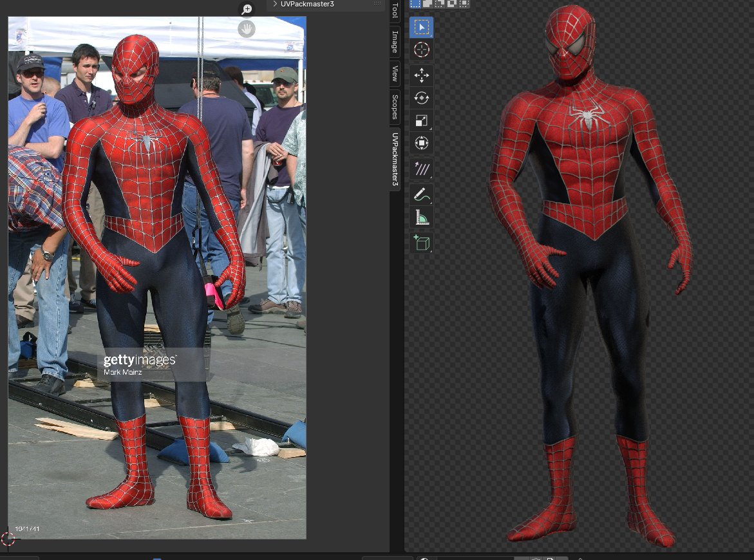
Task: Open the Tool sidebar tab
Action: [x=395, y=10]
